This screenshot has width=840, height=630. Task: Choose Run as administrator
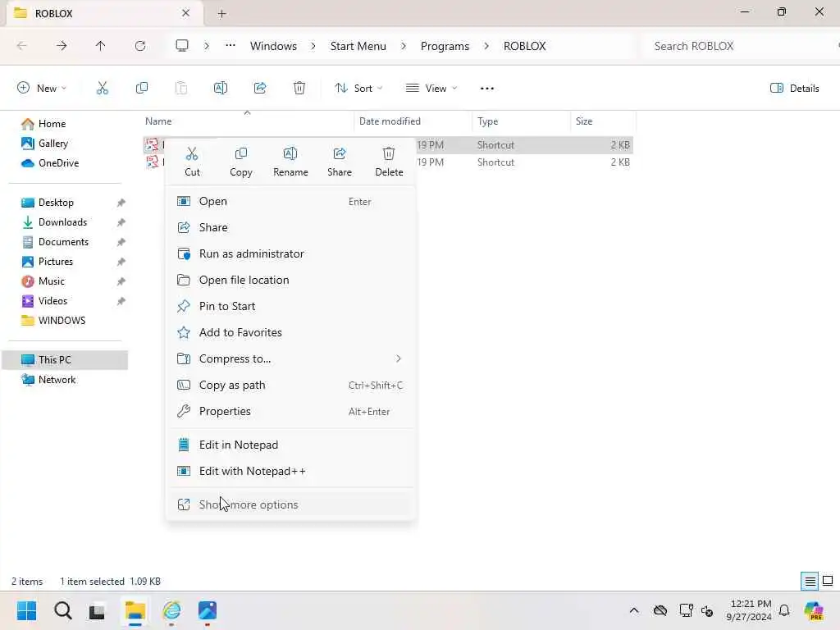click(290, 254)
